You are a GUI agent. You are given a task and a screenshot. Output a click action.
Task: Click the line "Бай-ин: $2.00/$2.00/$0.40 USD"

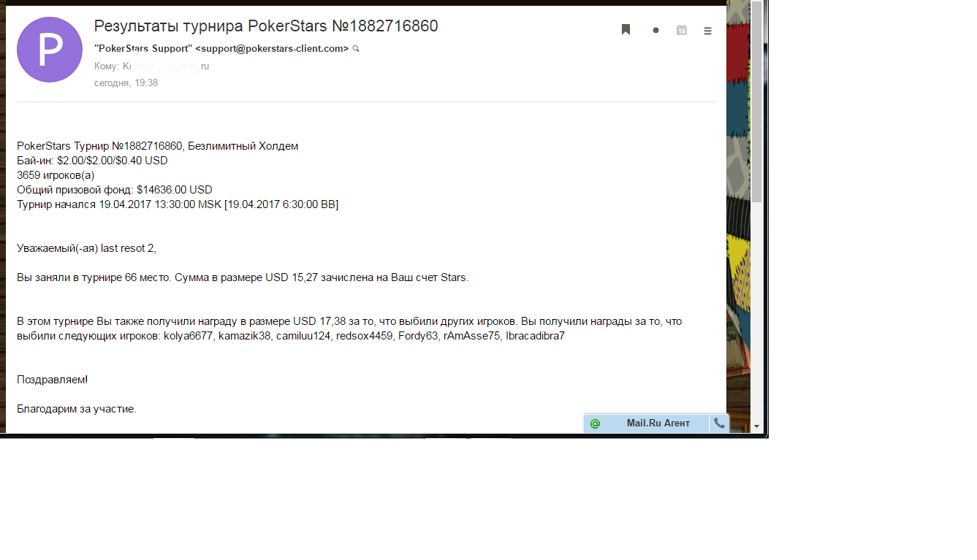point(92,161)
